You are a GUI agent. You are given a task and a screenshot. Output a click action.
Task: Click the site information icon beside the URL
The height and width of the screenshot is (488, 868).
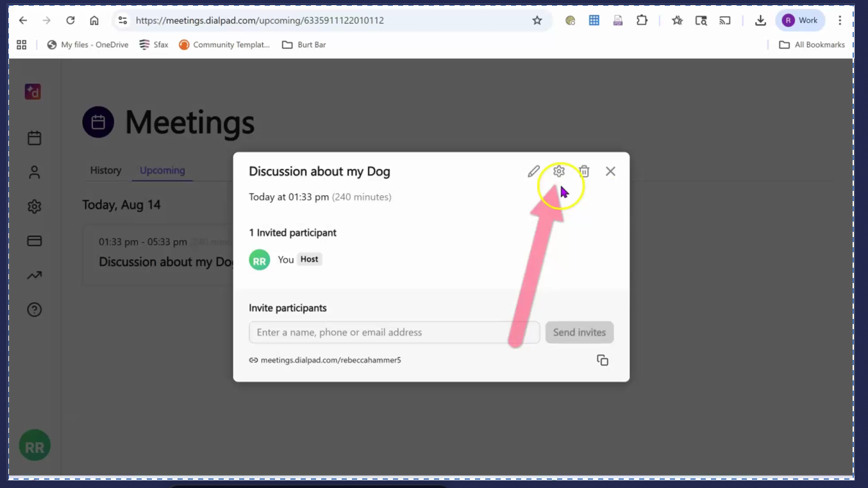pyautogui.click(x=122, y=20)
